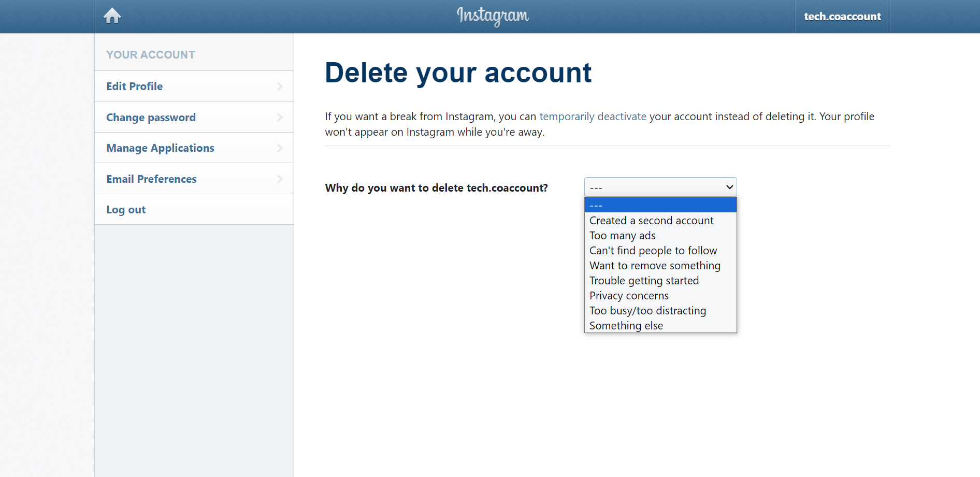Choose 'Too many ads' reason
The width and height of the screenshot is (980, 477).
click(660, 236)
